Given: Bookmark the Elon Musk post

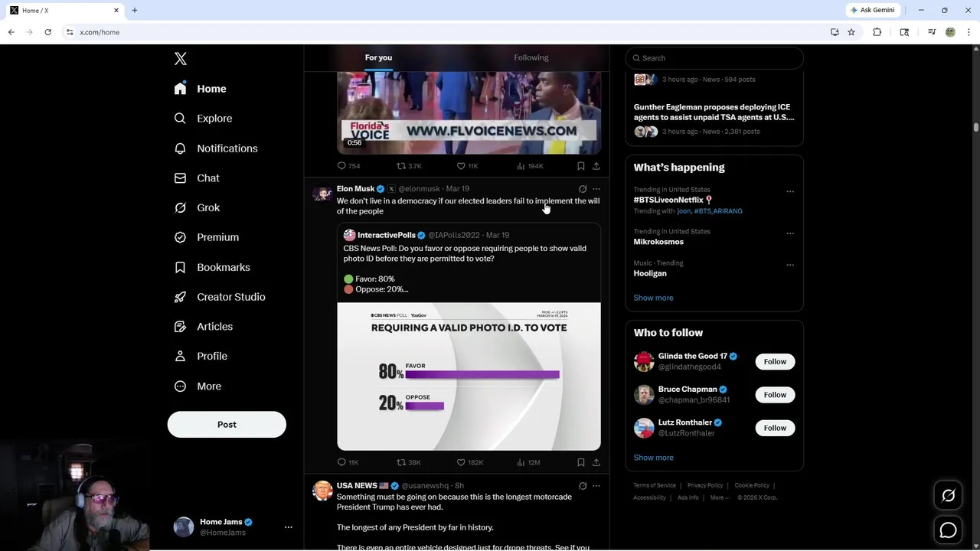Looking at the screenshot, I should coord(581,463).
